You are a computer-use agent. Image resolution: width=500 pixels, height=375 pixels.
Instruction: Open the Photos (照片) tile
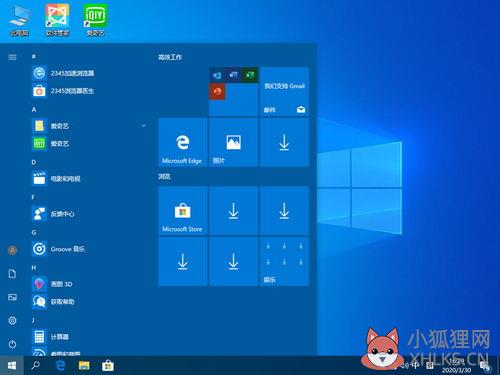pos(233,142)
